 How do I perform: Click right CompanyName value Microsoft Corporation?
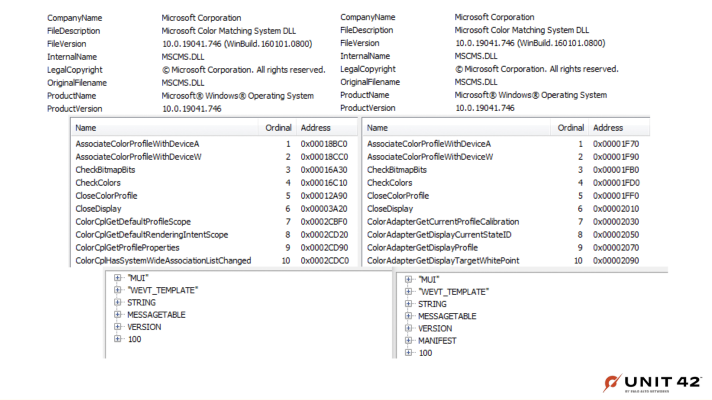(x=494, y=17)
